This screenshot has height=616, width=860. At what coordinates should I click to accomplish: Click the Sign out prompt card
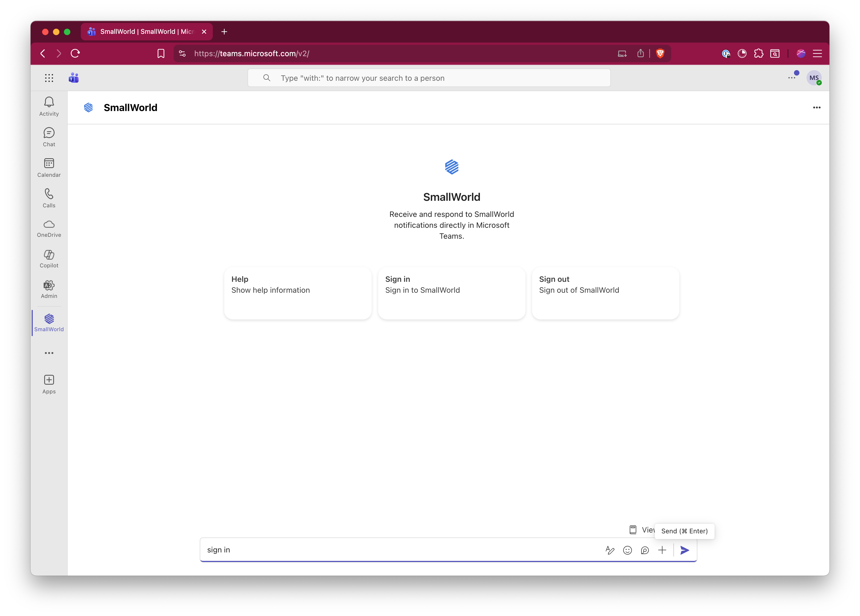(605, 293)
